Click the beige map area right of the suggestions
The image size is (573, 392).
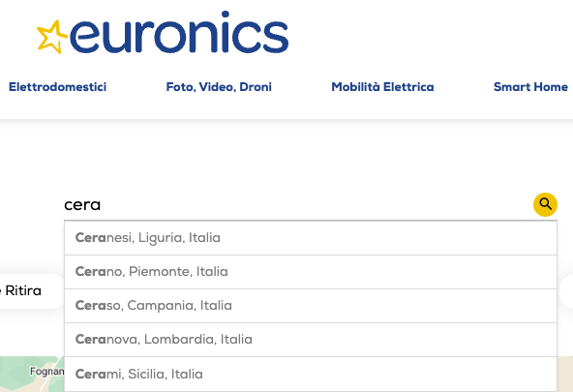(x=565, y=375)
